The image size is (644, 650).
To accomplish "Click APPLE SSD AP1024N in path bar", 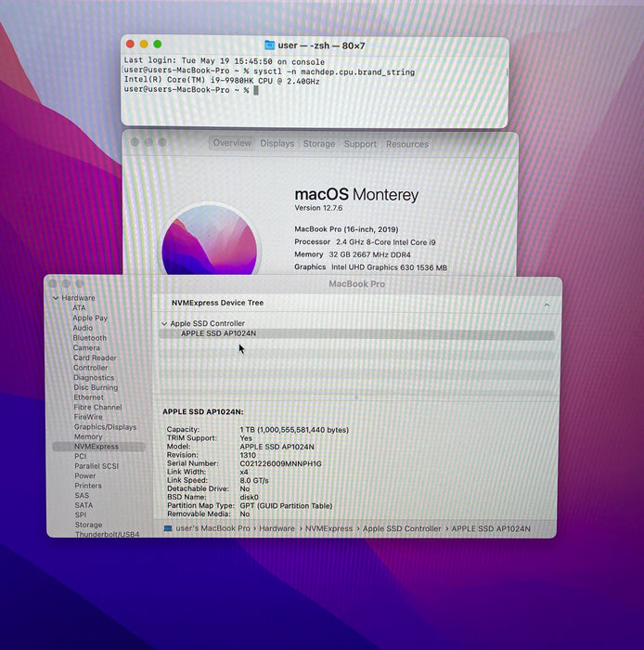I will (491, 529).
